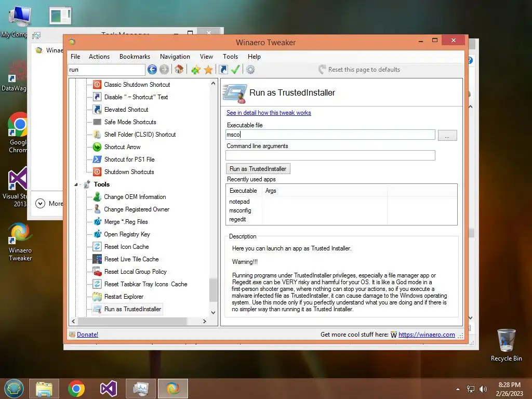Viewport: 532px width, 399px height.
Task: Select Shell Folder (CLSID) Shortcut item
Action: pyautogui.click(x=140, y=135)
